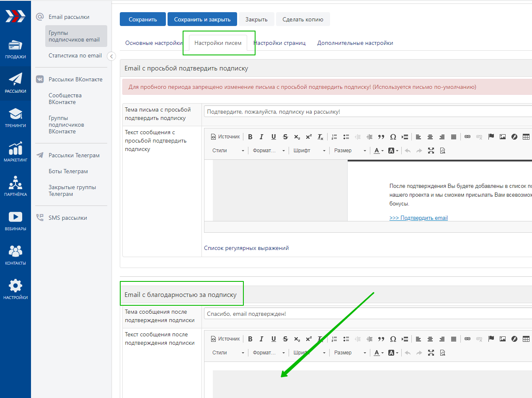Insert image in the confirmation email editor toolbar
This screenshot has width=532, height=398.
503,137
